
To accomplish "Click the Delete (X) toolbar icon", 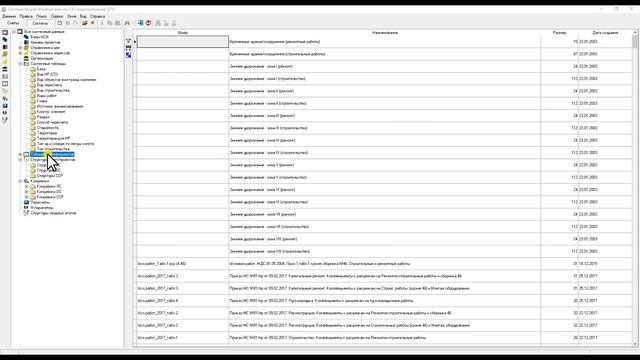I will (x=93, y=23).
